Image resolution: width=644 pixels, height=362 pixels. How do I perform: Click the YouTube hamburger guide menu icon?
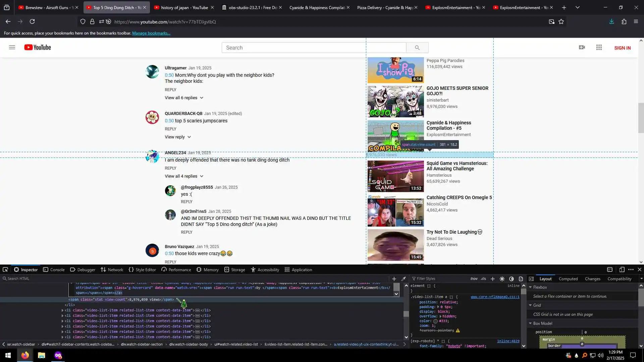(x=12, y=48)
